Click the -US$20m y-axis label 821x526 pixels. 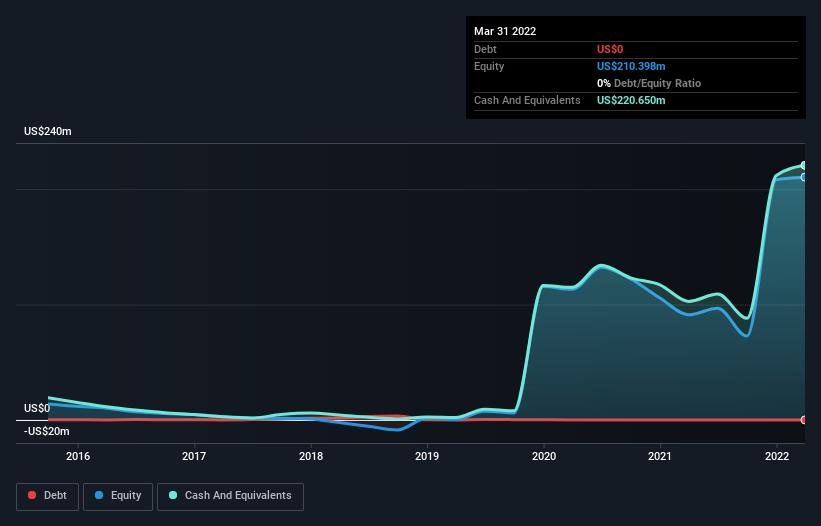pyautogui.click(x=47, y=431)
